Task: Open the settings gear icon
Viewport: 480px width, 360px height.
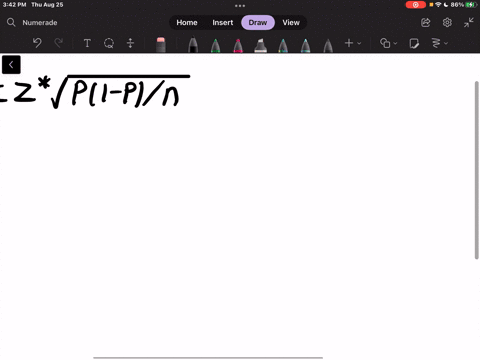Action: pos(447,22)
